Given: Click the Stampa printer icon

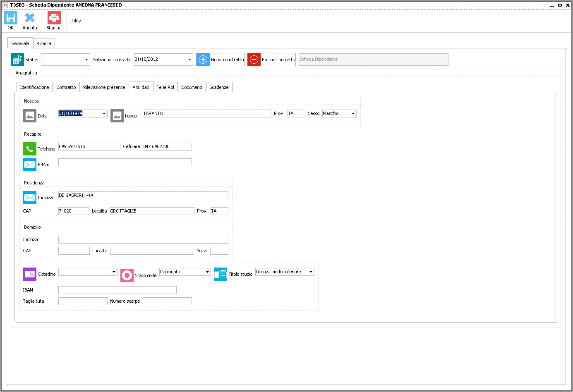Looking at the screenshot, I should pyautogui.click(x=54, y=18).
